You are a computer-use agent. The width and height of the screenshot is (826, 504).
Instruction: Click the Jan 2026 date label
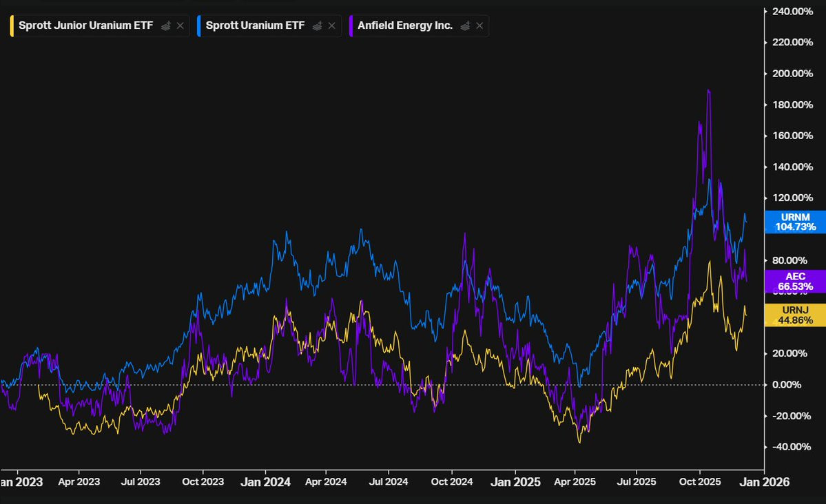pos(765,482)
